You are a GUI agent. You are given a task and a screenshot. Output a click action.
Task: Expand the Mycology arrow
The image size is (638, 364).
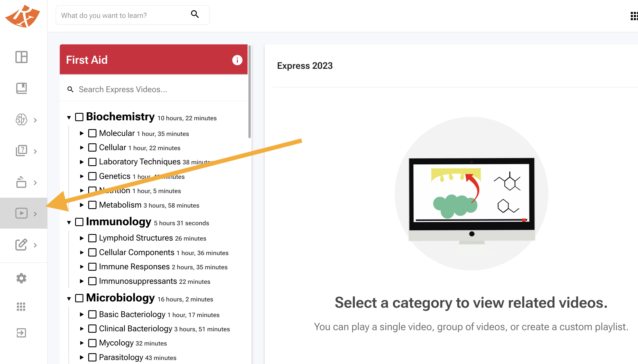coord(82,343)
